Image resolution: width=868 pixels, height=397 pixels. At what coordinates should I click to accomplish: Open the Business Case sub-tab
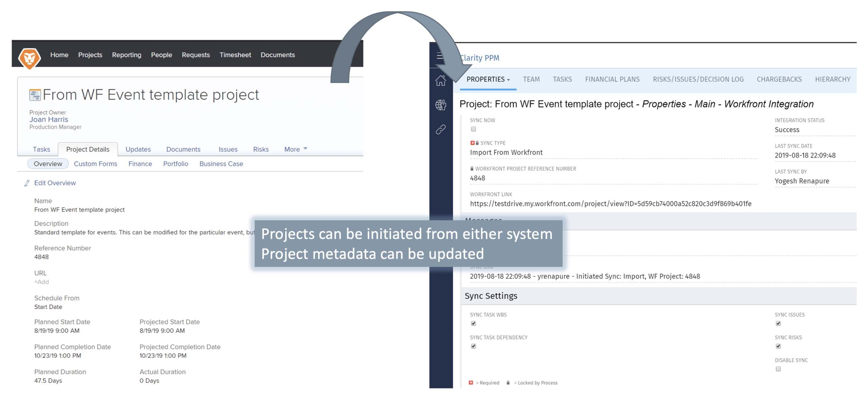coord(221,164)
